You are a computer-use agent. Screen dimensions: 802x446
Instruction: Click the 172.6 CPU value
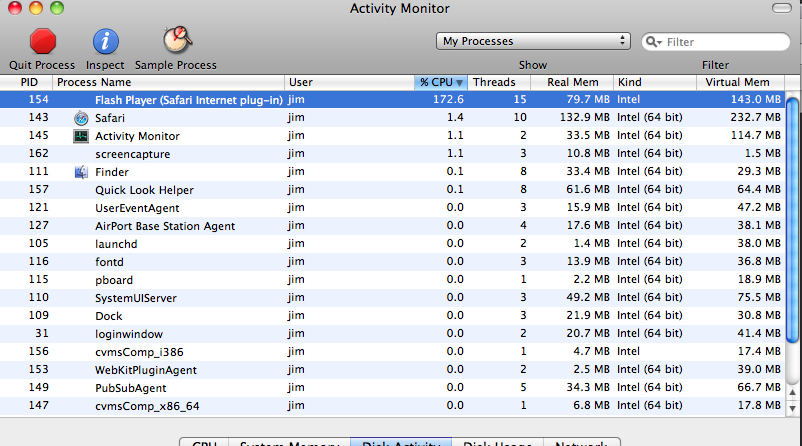click(x=448, y=100)
